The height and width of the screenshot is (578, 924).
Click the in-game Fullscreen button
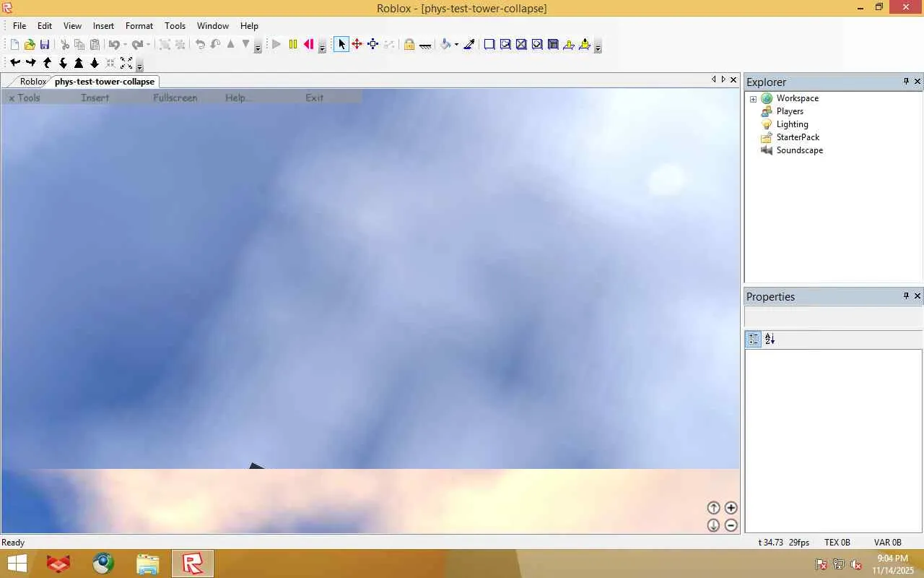tap(175, 98)
